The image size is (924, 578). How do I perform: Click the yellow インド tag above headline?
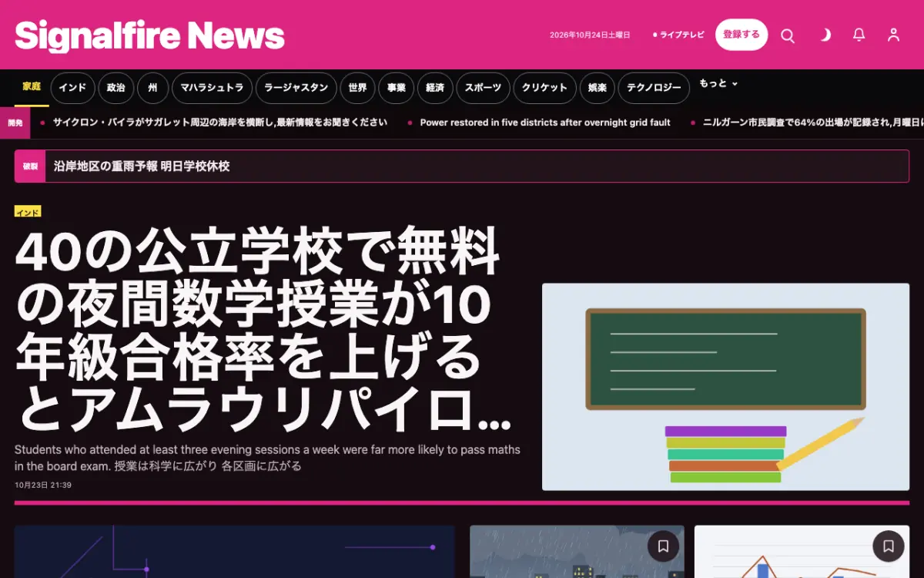tap(28, 212)
